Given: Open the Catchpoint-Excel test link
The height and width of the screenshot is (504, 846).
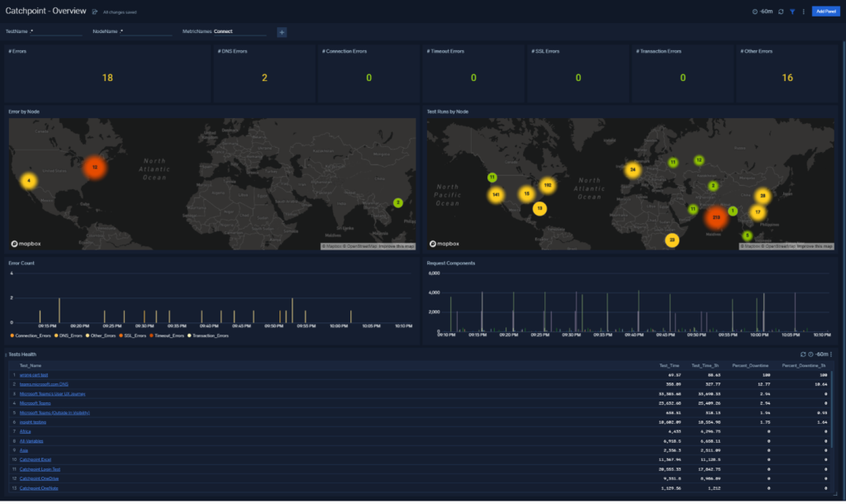Looking at the screenshot, I should [36, 459].
